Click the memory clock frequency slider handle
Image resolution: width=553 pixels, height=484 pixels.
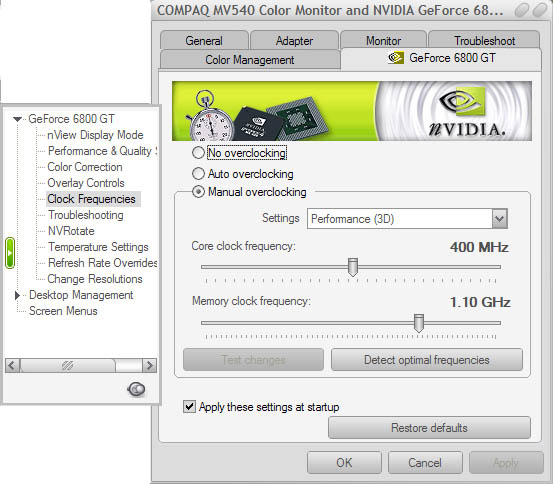(x=419, y=323)
